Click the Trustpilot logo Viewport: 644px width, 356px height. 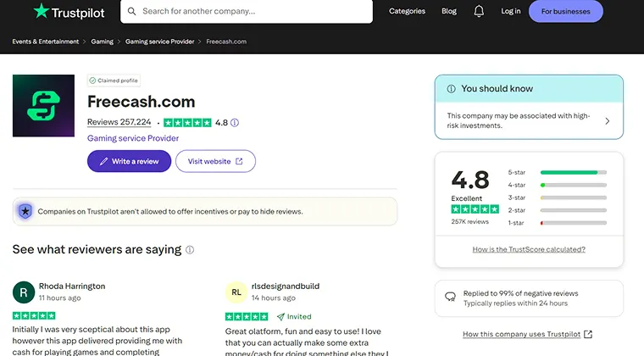tap(69, 12)
